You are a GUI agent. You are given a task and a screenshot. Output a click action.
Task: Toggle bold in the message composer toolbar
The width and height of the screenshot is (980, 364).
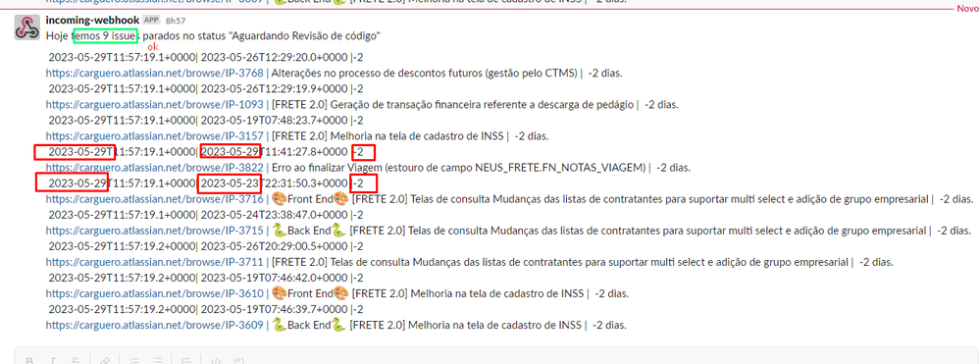(28, 360)
